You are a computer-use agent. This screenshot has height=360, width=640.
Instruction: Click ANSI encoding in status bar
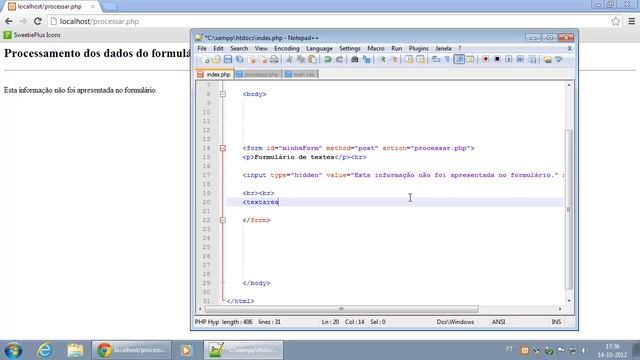coord(498,322)
